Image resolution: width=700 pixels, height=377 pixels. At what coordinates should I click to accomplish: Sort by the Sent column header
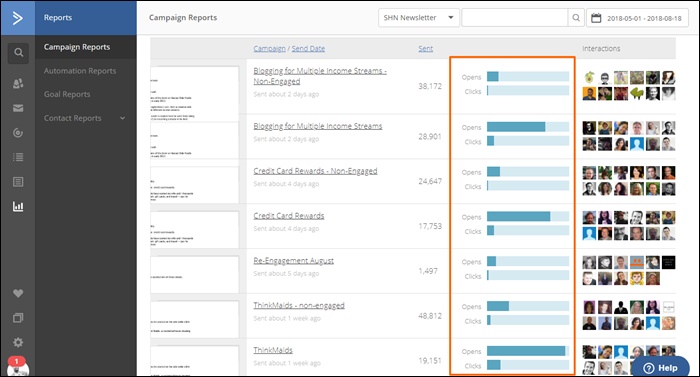coord(425,49)
